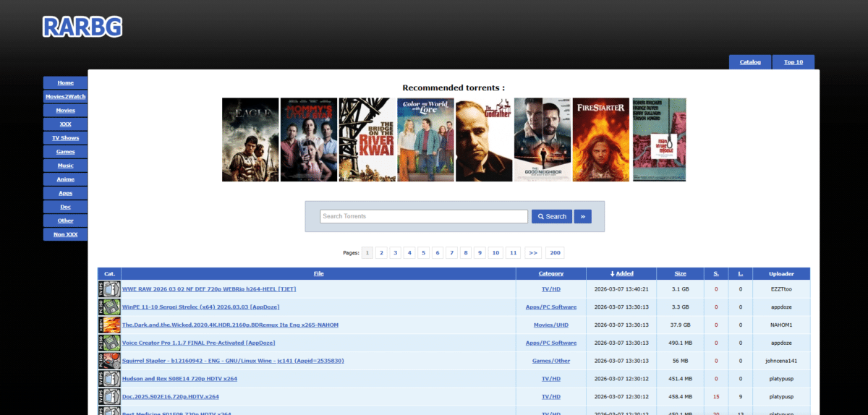Image resolution: width=868 pixels, height=415 pixels.
Task: Go to page 11
Action: [514, 253]
